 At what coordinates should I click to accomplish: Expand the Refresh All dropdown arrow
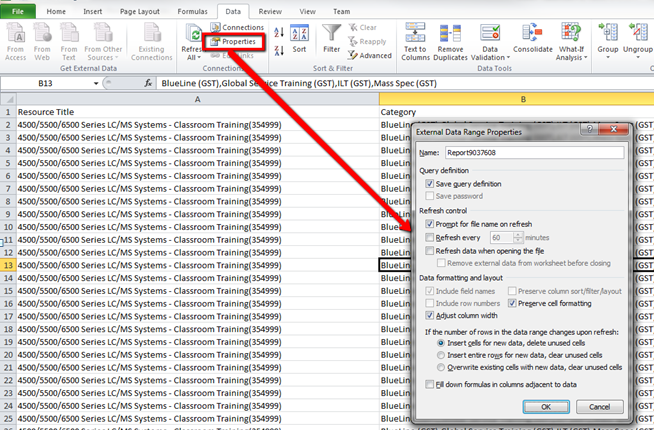[x=199, y=58]
